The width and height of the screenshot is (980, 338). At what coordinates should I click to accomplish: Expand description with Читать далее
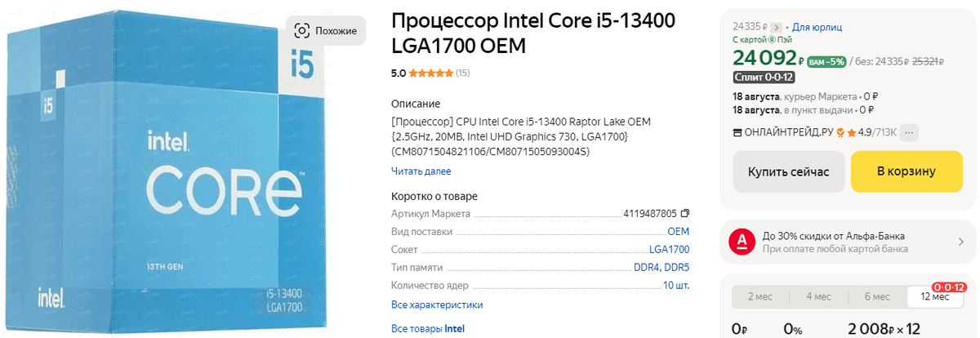point(421,171)
